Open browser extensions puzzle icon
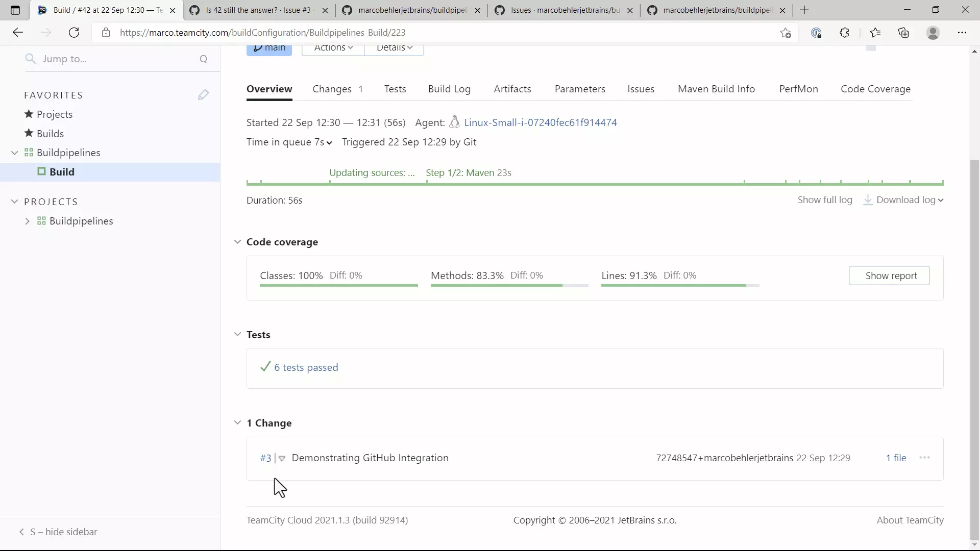Image resolution: width=980 pixels, height=551 pixels. tap(844, 33)
